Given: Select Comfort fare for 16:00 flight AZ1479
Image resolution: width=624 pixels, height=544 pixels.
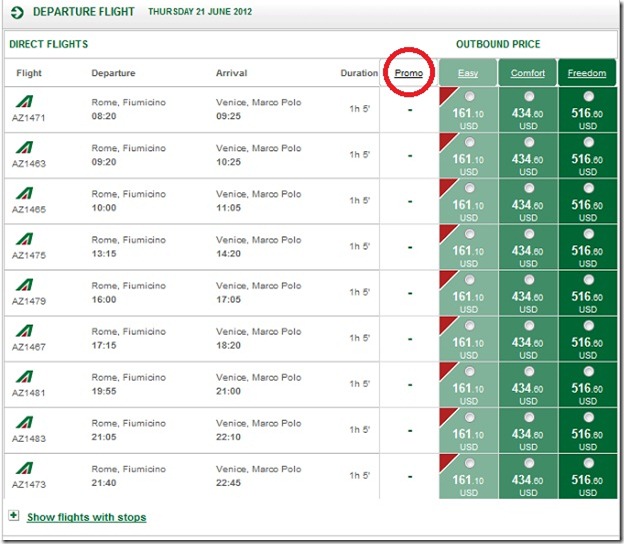Looking at the screenshot, I should tap(529, 280).
